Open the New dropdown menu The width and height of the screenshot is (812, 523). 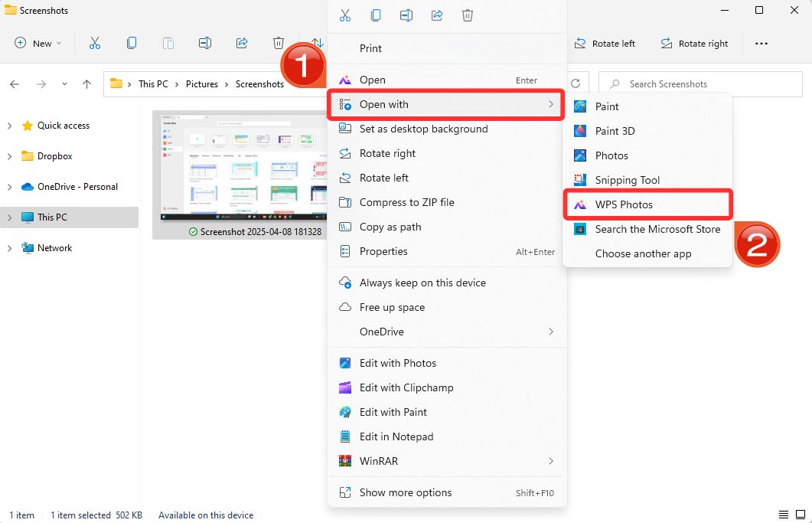tap(37, 43)
